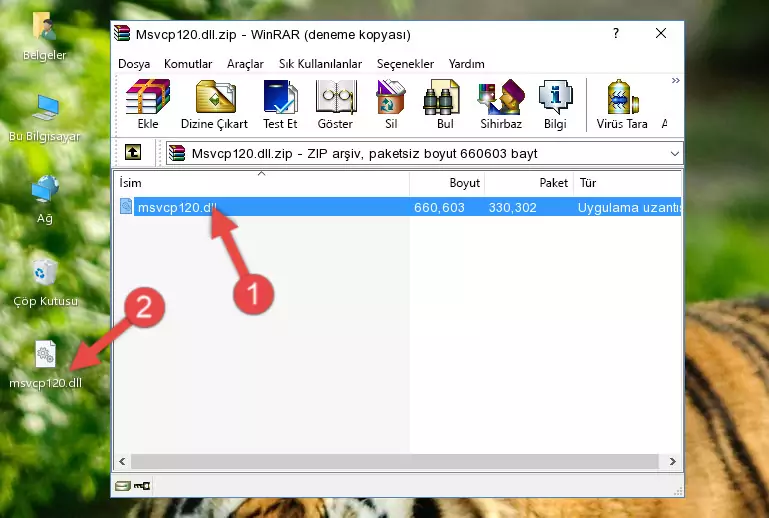Click the right arrow of horizontal scrollbar
This screenshot has height=518, width=769.
672,461
